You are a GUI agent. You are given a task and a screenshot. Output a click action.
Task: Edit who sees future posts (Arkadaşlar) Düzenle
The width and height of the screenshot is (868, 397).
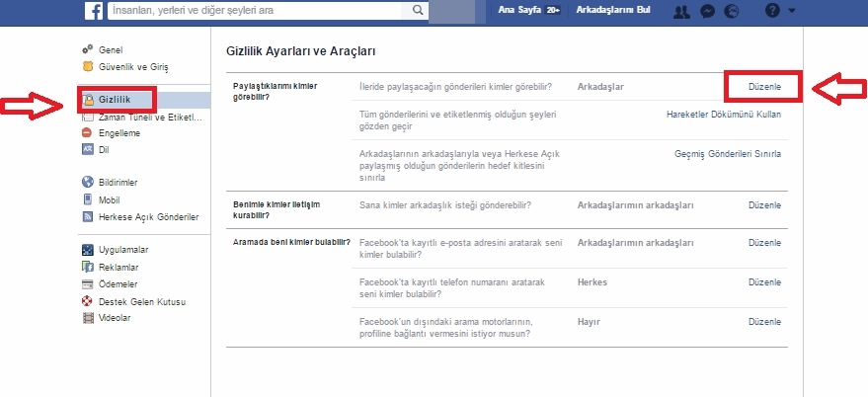pos(764,87)
